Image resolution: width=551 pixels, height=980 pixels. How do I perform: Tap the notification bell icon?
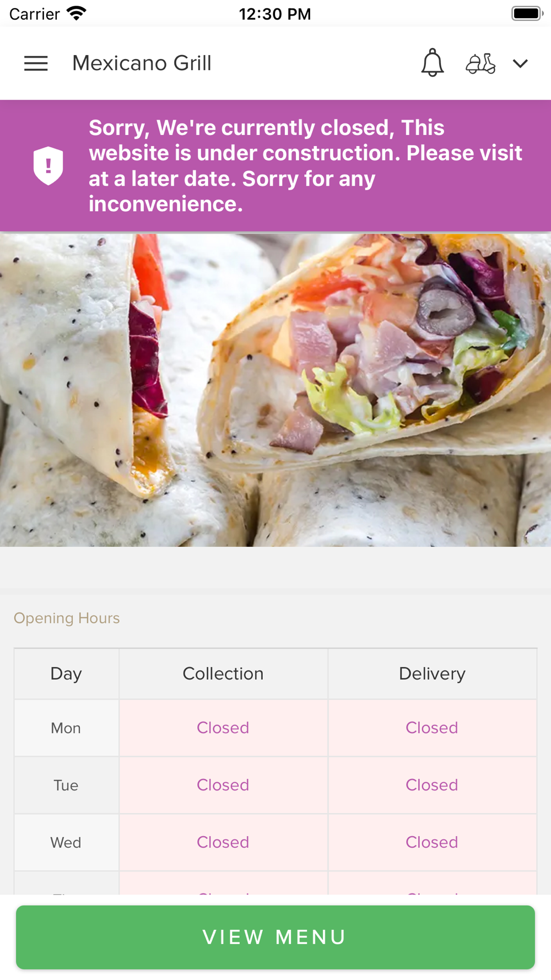(x=433, y=63)
